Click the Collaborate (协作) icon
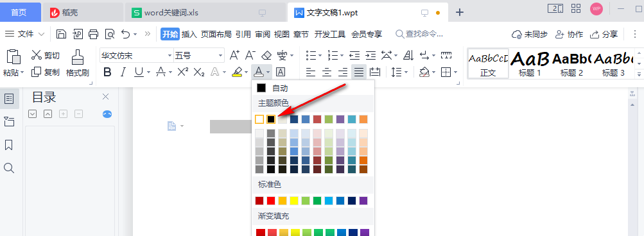 pos(569,35)
